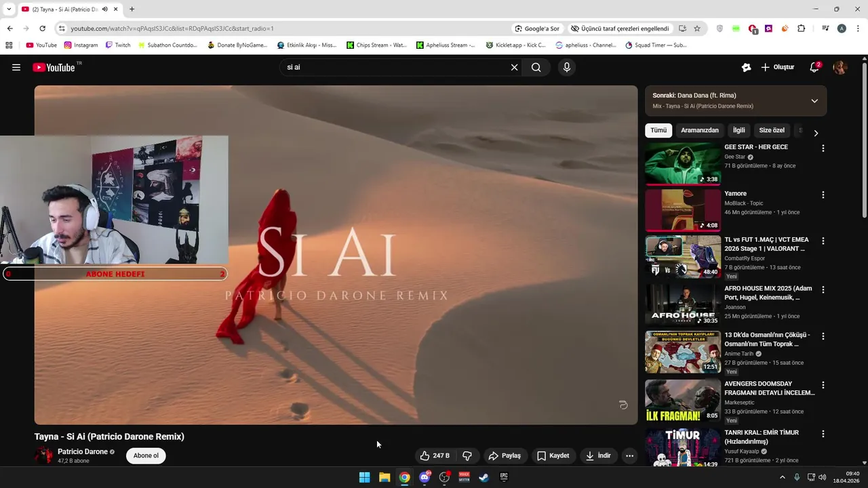Open options for TL vs FUT video
This screenshot has width=868, height=488.
click(x=823, y=241)
